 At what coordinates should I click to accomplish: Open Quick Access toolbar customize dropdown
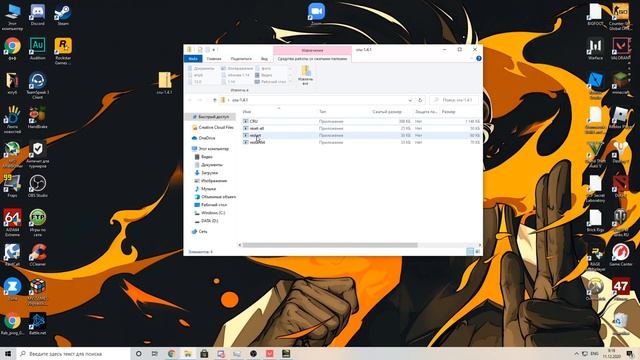214,50
